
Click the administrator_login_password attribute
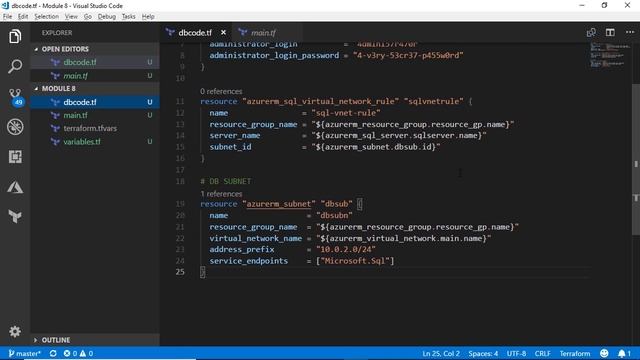274,56
